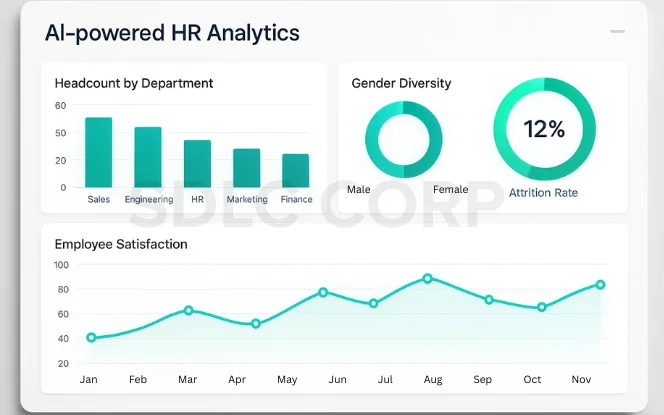Viewport: 664px width, 415px height.
Task: Click the Jun data point on the line
Action: point(323,292)
